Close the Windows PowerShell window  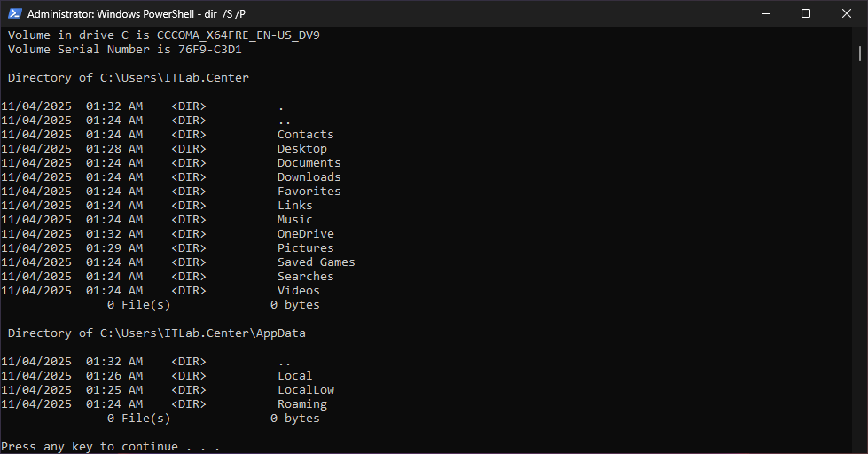pos(847,13)
